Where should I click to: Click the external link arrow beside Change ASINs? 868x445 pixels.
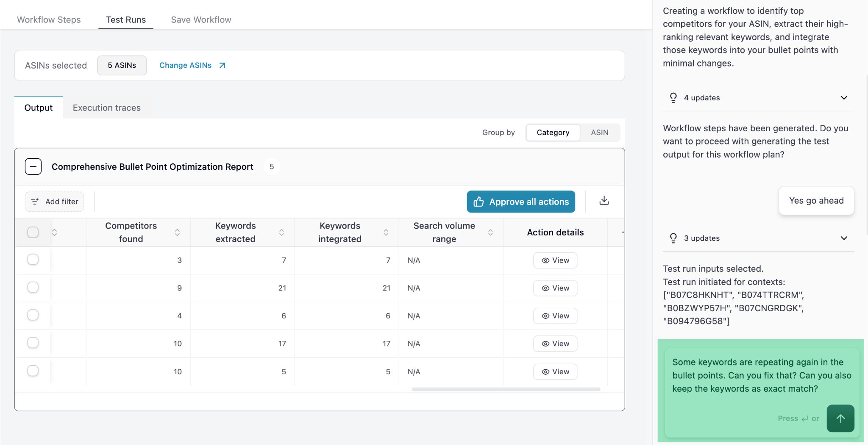[x=221, y=65]
